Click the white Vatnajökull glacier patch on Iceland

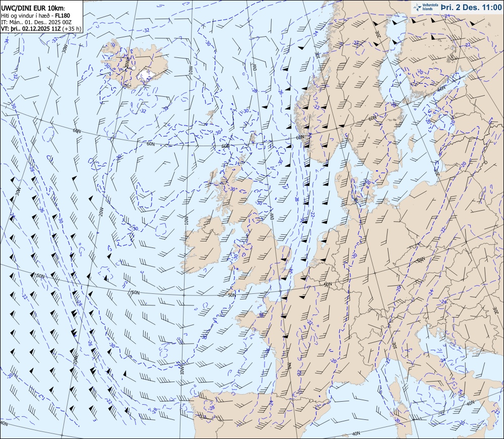pos(146,76)
